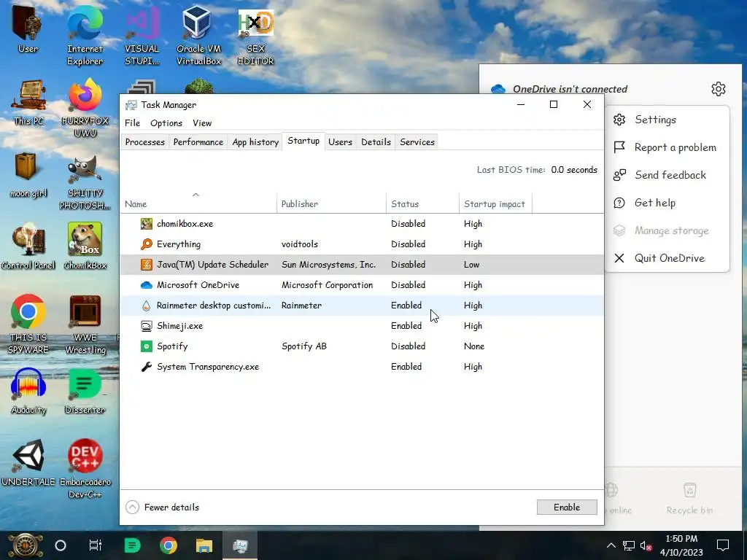This screenshot has height=560, width=747.
Task: Choose Send feedback in OneDrive menu
Action: pos(667,175)
